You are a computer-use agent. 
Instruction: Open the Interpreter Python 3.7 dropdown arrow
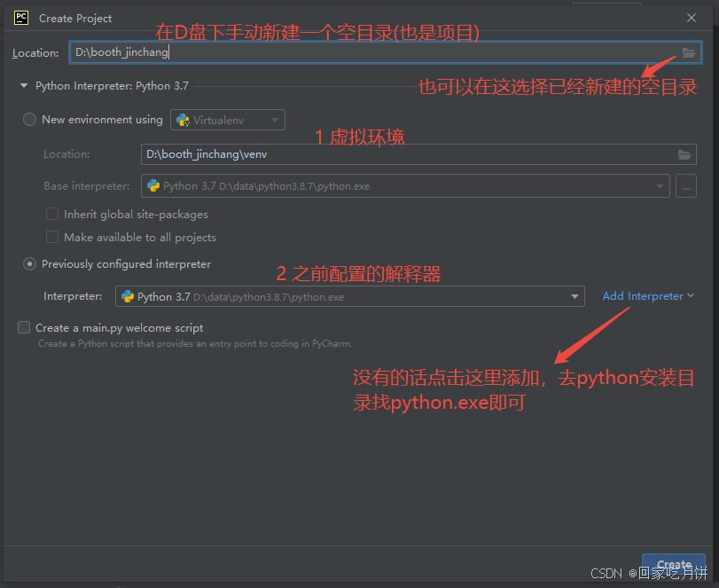[574, 296]
